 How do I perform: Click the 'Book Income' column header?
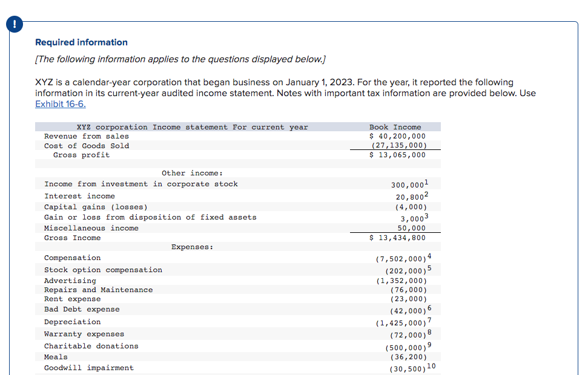[x=395, y=127]
